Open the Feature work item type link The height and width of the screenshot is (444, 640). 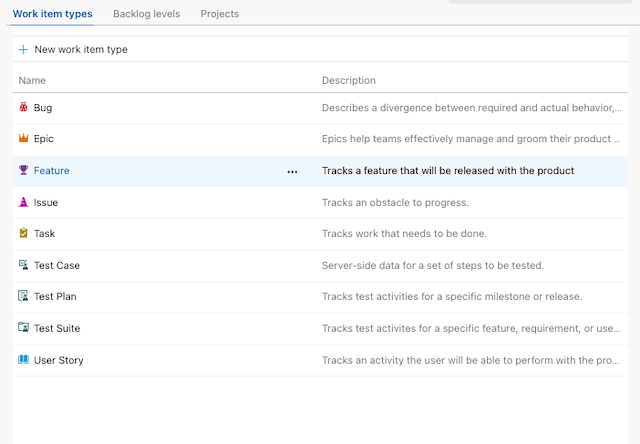(52, 171)
